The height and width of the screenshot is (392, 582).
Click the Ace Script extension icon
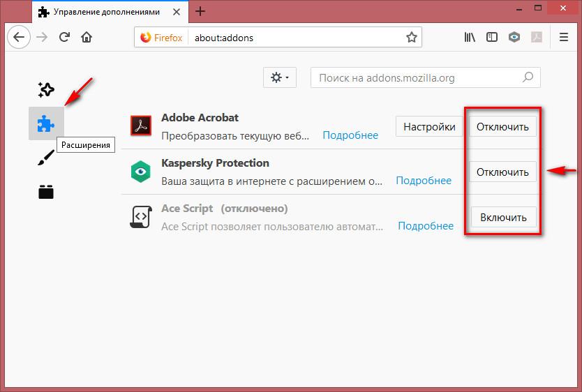coord(141,217)
